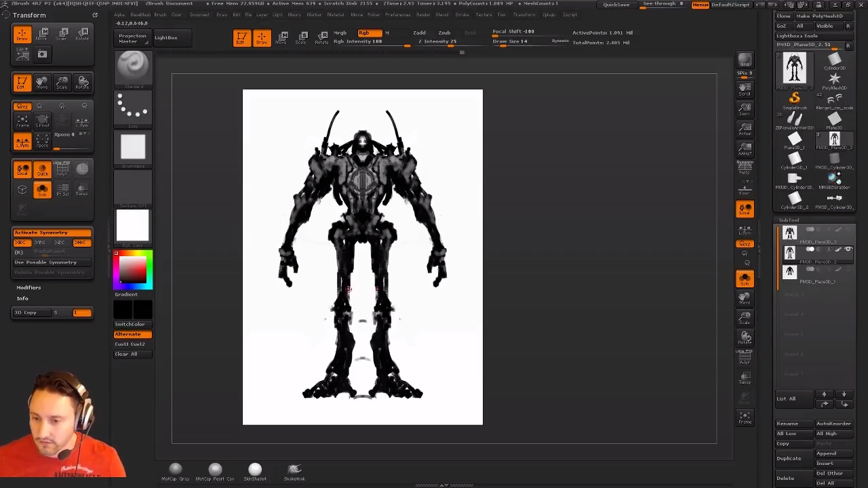The image size is (868, 488).
Task: Select the ZBFemaleArmor3D tool
Action: coord(794,121)
